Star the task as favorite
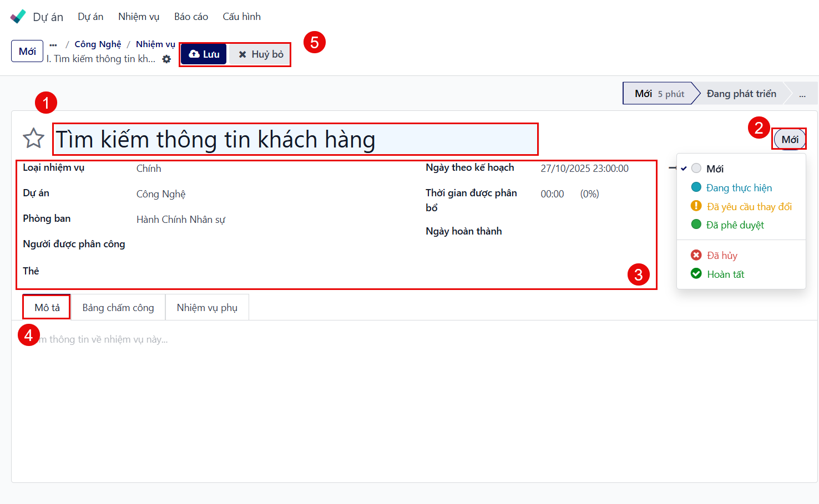This screenshot has height=504, width=819. point(33,139)
